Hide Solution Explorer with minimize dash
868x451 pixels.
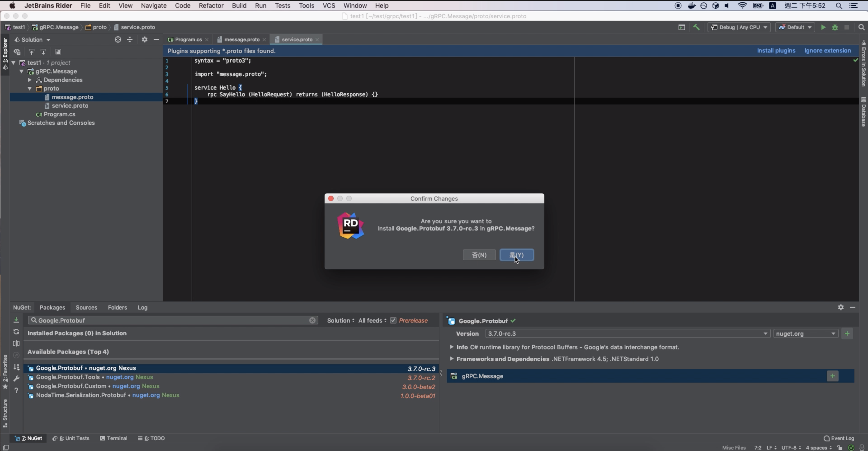156,40
